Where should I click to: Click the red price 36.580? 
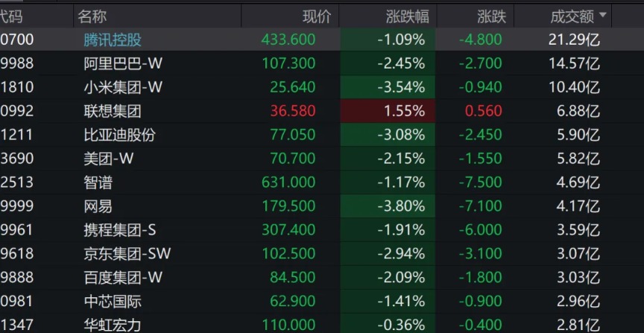click(292, 111)
